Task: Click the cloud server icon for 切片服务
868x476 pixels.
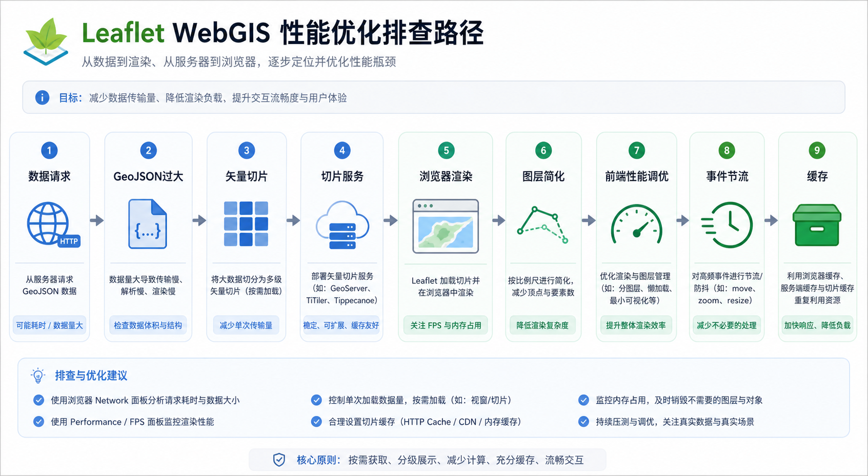Action: (x=342, y=225)
